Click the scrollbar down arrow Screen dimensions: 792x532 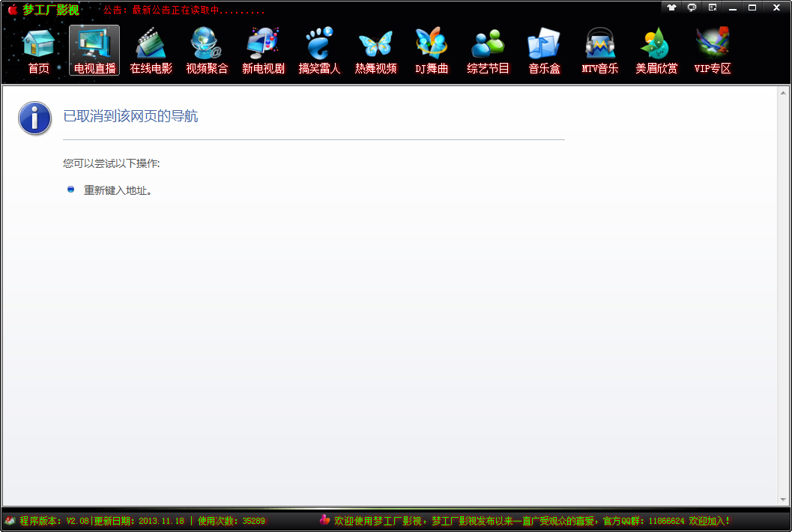783,500
